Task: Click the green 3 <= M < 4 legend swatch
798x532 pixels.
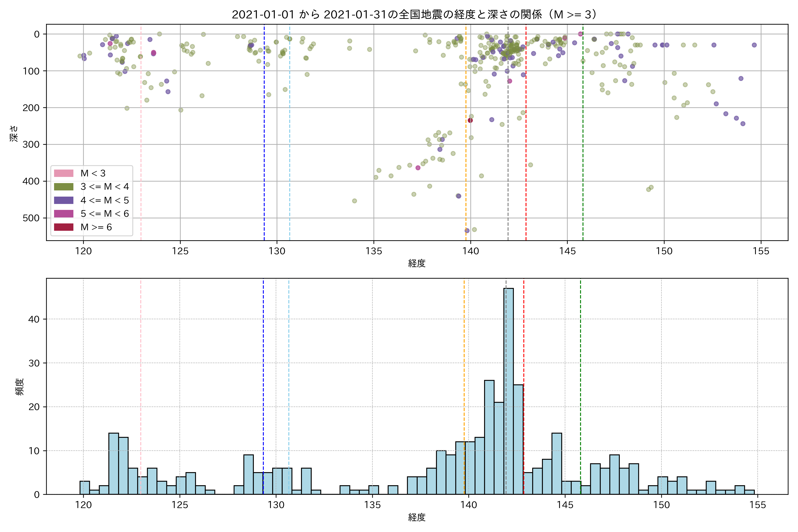Action: tap(63, 187)
